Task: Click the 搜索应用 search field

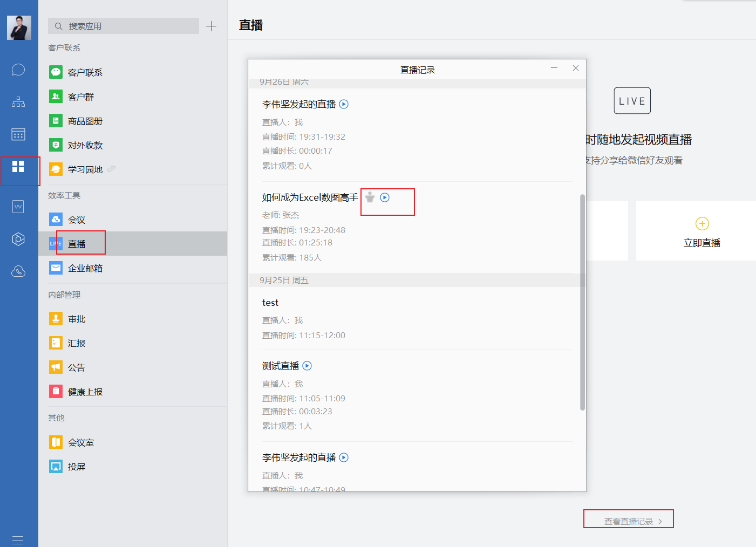Action: [124, 26]
